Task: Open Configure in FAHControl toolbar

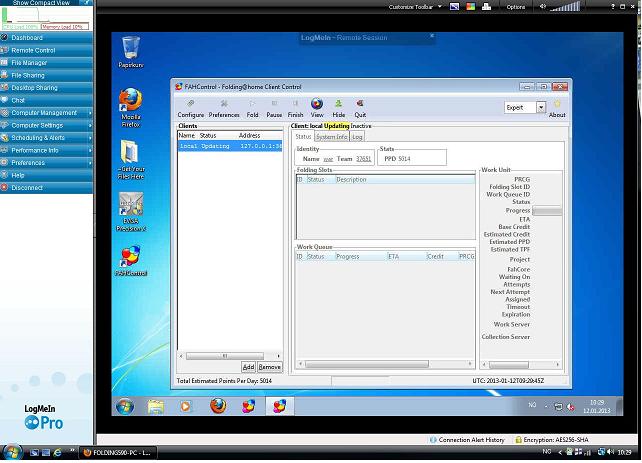Action: coord(190,108)
